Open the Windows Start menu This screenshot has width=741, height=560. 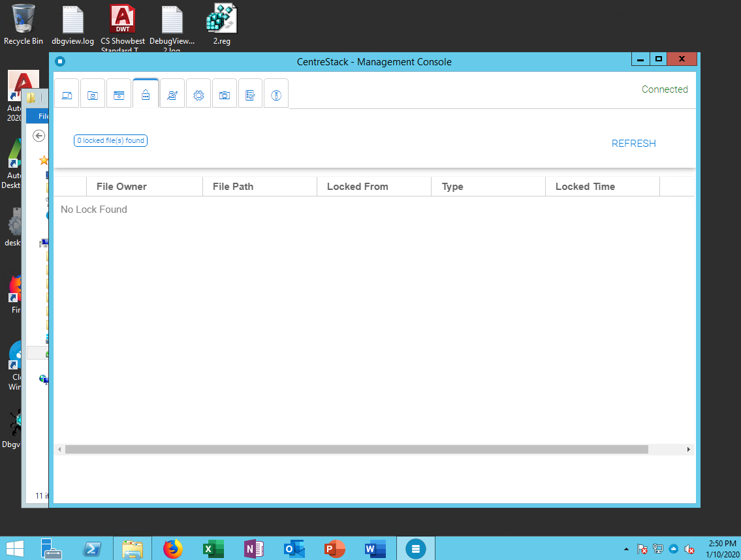click(x=14, y=549)
